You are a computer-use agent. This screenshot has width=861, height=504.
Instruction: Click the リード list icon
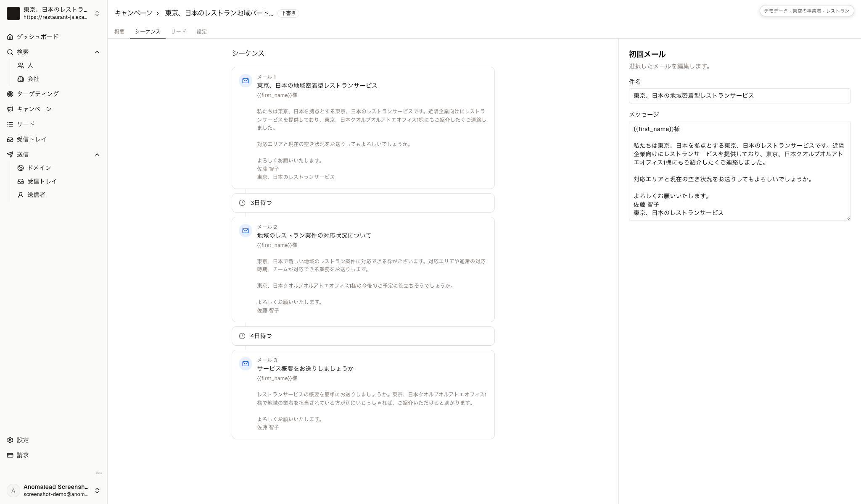(x=10, y=124)
